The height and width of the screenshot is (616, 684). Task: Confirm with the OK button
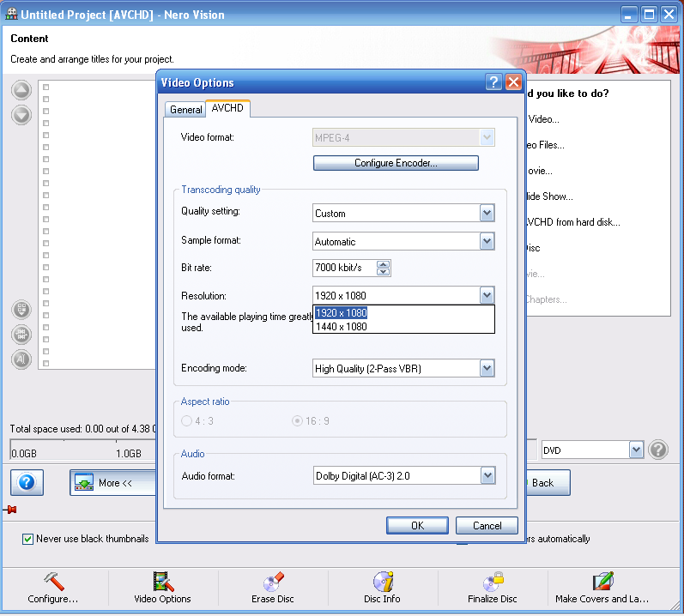pyautogui.click(x=417, y=525)
